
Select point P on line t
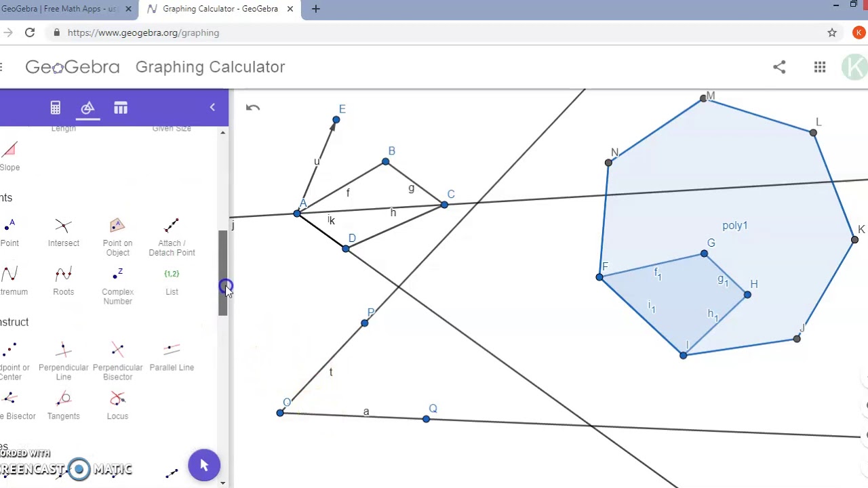click(365, 323)
